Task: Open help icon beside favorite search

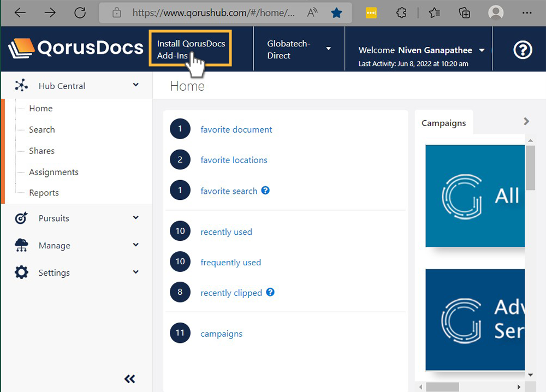Action: (x=265, y=191)
